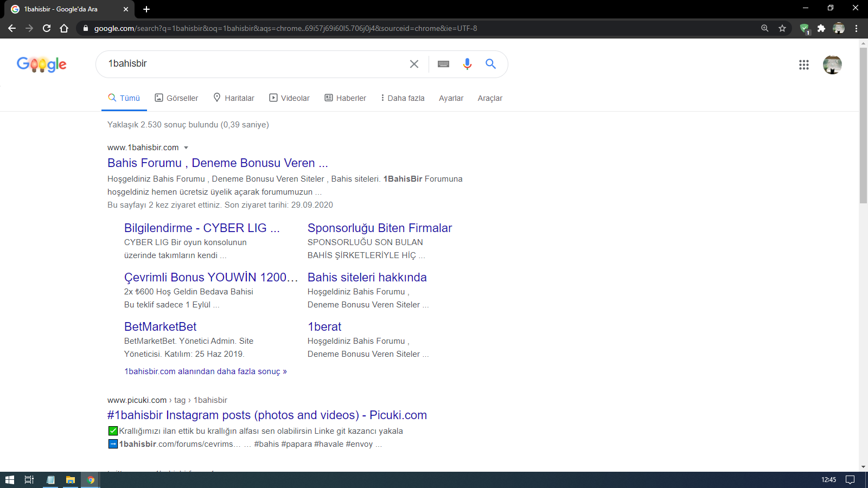Switch to Videolar tab
Screen dimensions: 868x488
coord(290,98)
